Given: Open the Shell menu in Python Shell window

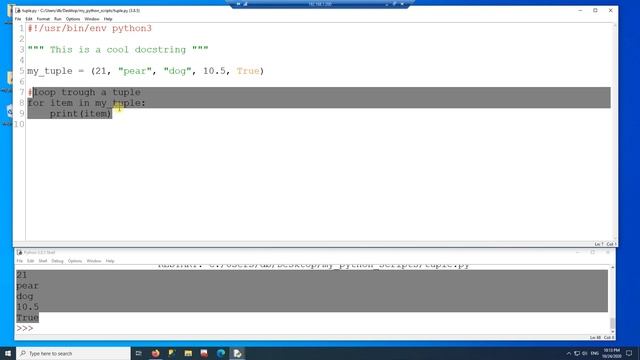Looking at the screenshot, I should point(43,261).
